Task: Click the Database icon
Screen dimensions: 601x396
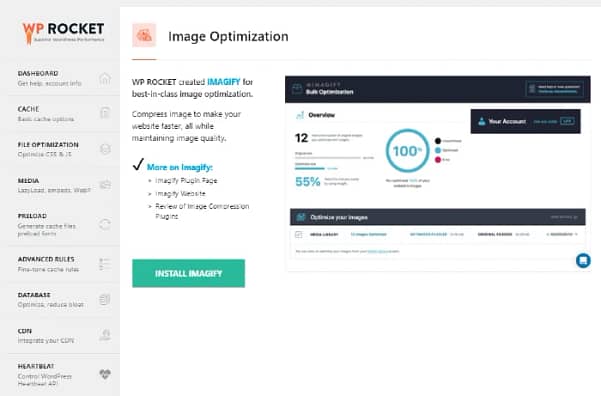Action: 105,299
